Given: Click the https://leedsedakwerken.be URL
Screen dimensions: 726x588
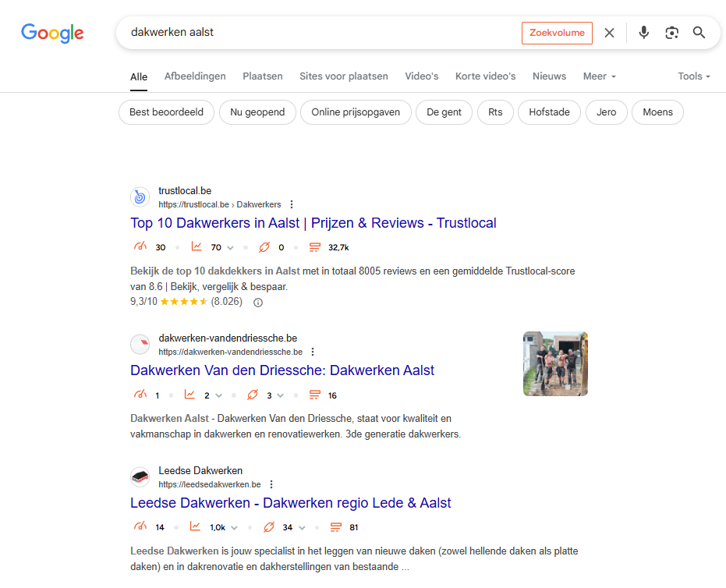Looking at the screenshot, I should [x=209, y=484].
